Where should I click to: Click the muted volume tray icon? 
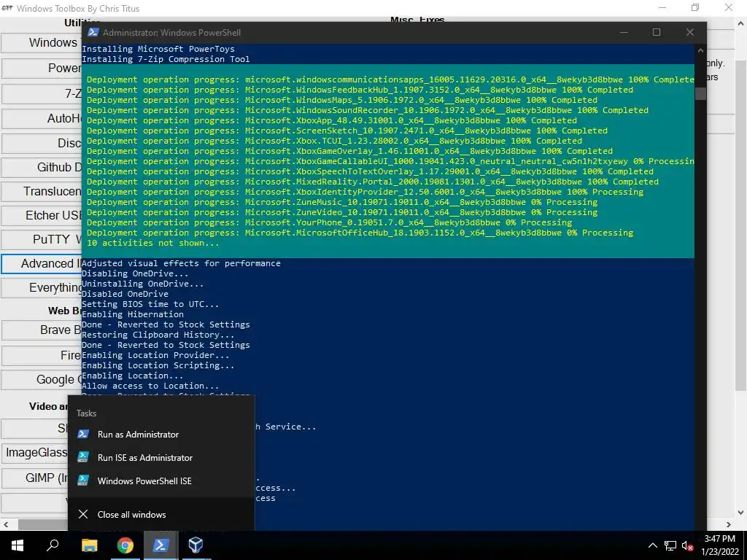[x=687, y=545]
